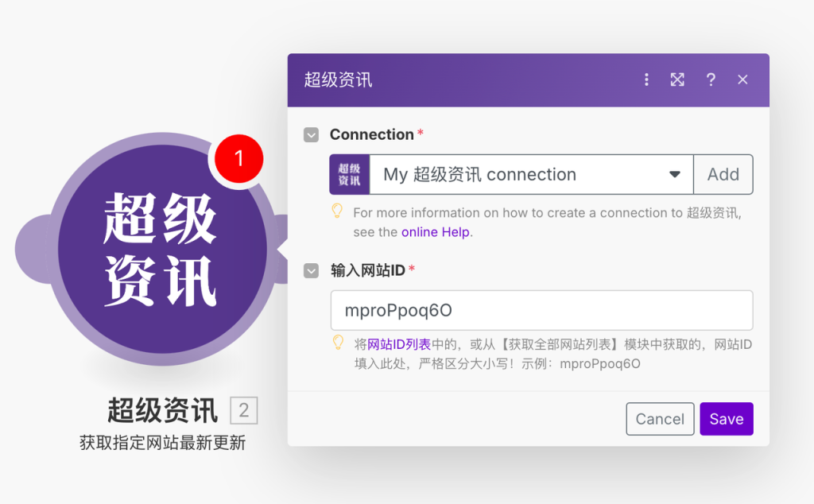Click the 超级资讯 logo inside the connection field
This screenshot has width=814, height=504.
coord(350,174)
